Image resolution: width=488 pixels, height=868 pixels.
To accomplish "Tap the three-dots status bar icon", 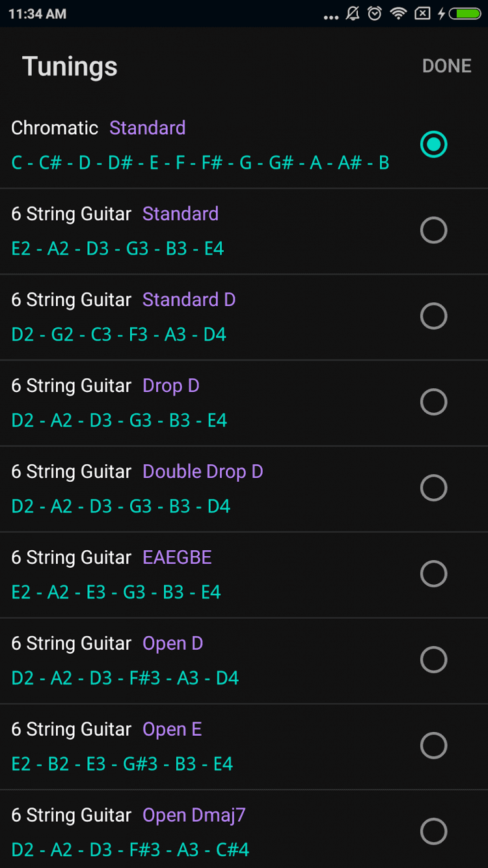I will point(331,17).
